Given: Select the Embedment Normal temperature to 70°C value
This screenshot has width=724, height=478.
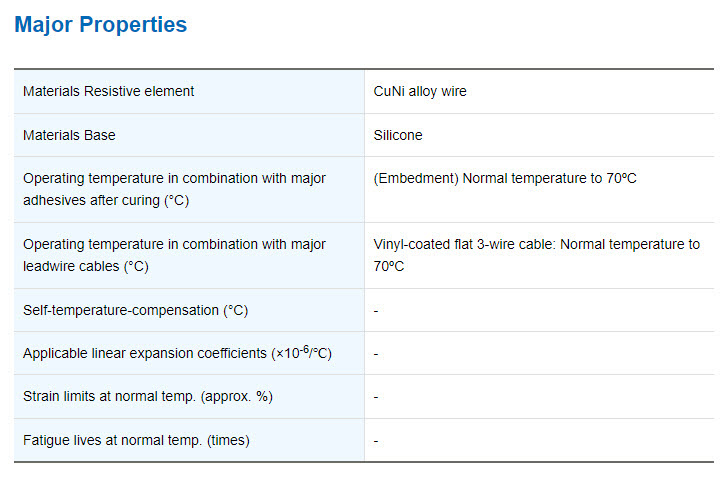Looking at the screenshot, I should pos(505,178).
